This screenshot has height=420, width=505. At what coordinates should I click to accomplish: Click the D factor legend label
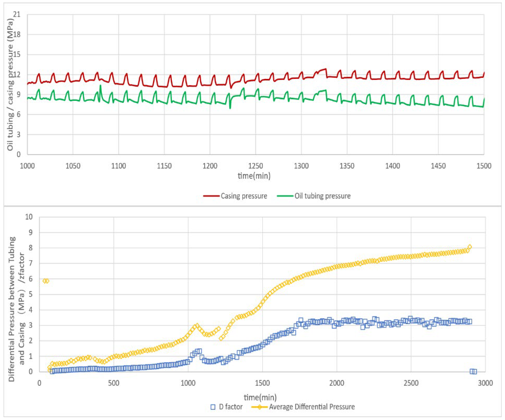[231, 407]
